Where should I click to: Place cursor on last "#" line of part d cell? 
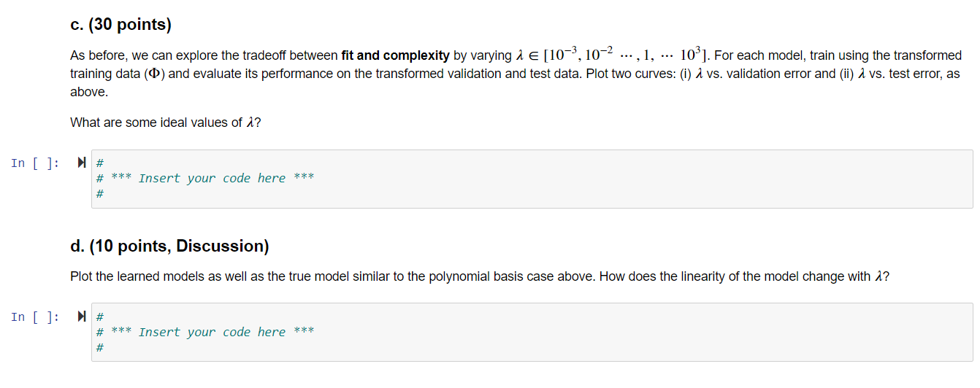(100, 349)
